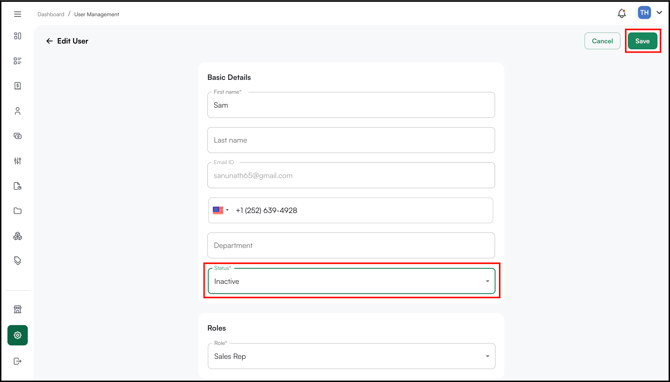The image size is (670, 382).
Task: Open the dashboard grid icon in sidebar
Action: pos(18,36)
